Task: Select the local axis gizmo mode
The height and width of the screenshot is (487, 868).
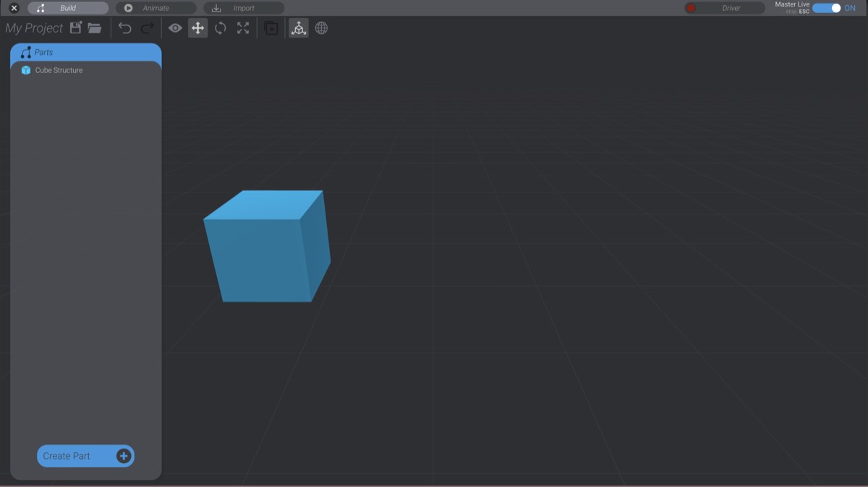Action: [298, 27]
